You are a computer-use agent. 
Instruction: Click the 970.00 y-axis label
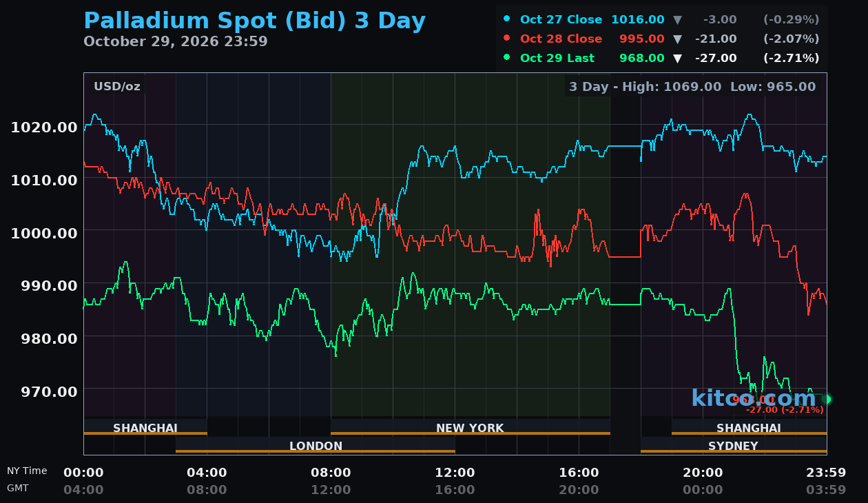point(48,391)
